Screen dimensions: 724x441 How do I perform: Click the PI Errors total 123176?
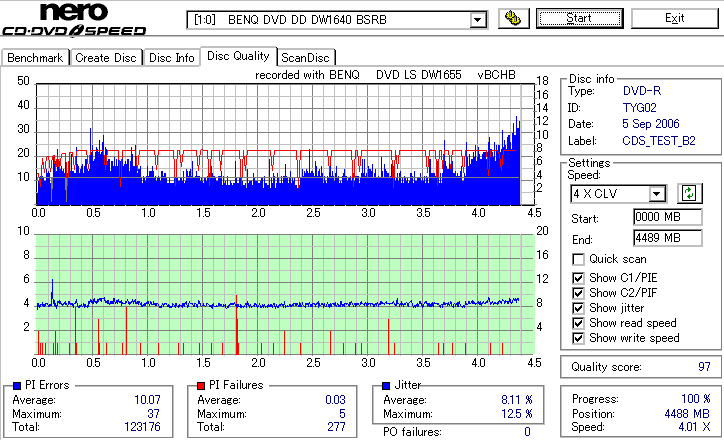142,427
